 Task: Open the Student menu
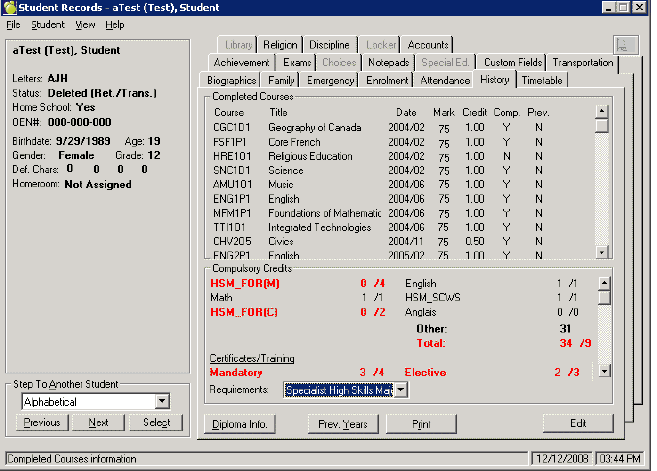pos(47,24)
